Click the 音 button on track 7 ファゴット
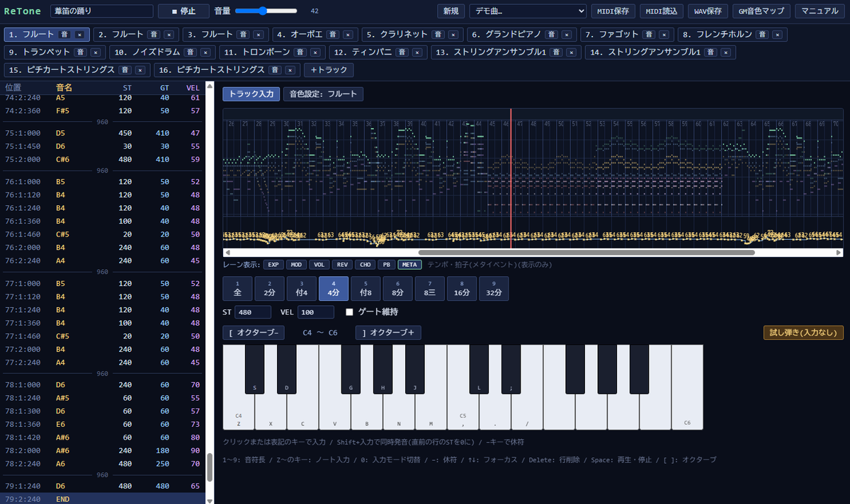 coord(650,34)
